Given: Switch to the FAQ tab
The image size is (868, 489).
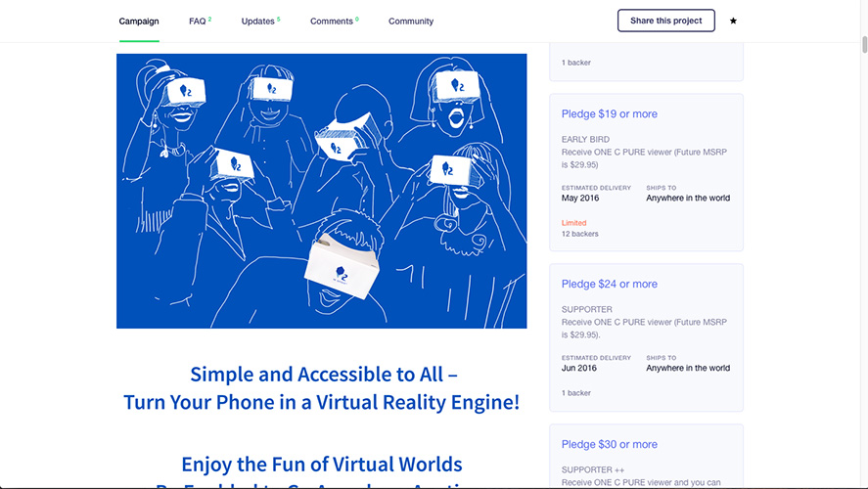Looking at the screenshot, I should (x=200, y=21).
